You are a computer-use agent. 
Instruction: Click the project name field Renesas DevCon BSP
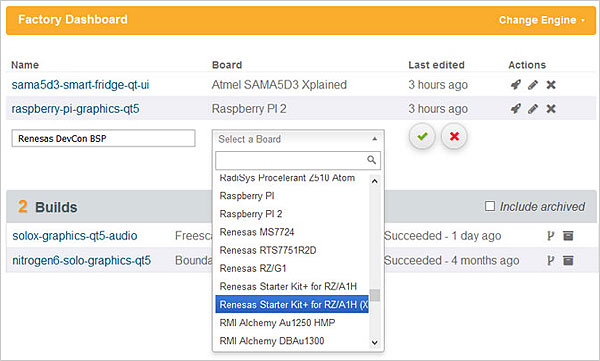point(103,138)
